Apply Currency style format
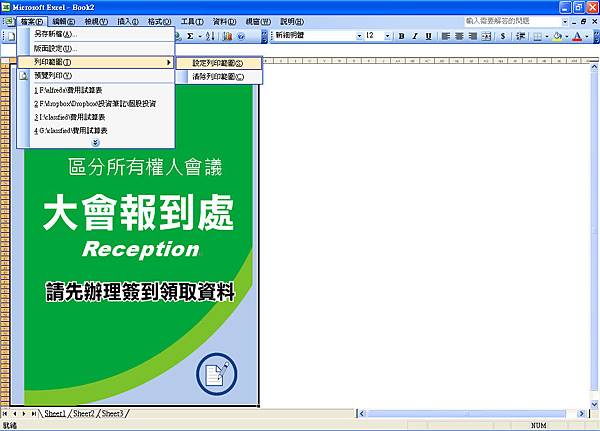 [503, 36]
